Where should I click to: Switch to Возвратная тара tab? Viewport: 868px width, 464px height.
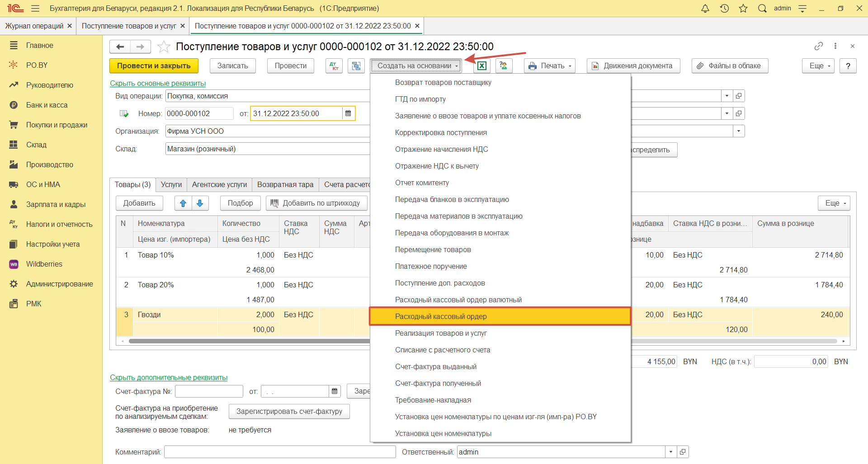[285, 184]
